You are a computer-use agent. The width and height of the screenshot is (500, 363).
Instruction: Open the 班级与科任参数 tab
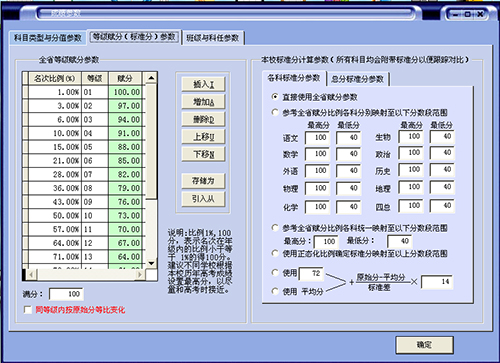point(213,38)
